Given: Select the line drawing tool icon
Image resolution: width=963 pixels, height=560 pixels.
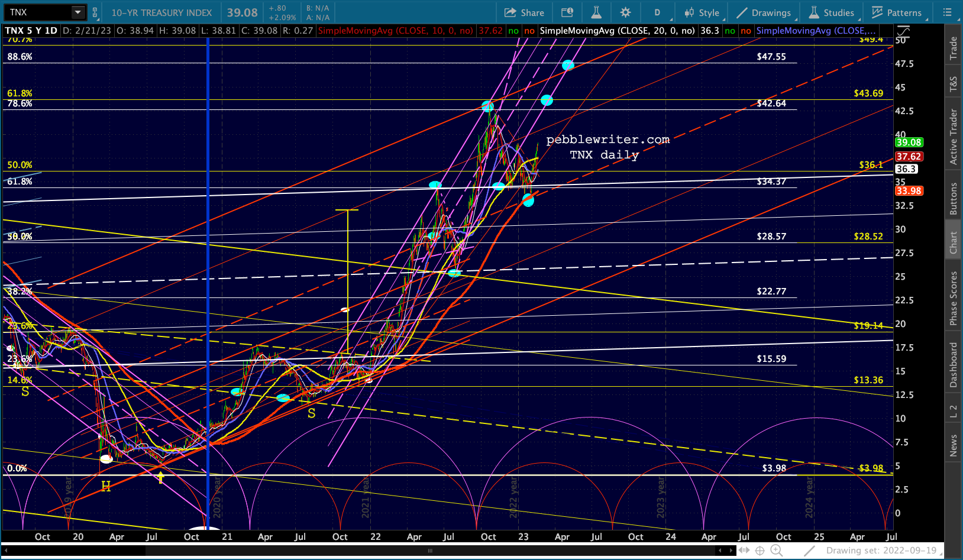Looking at the screenshot, I should tap(810, 551).
